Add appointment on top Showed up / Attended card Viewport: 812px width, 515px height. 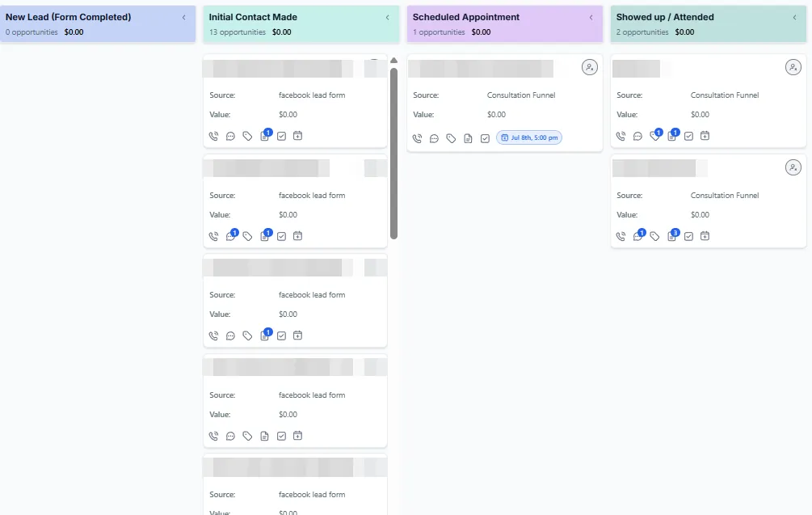[x=705, y=136]
